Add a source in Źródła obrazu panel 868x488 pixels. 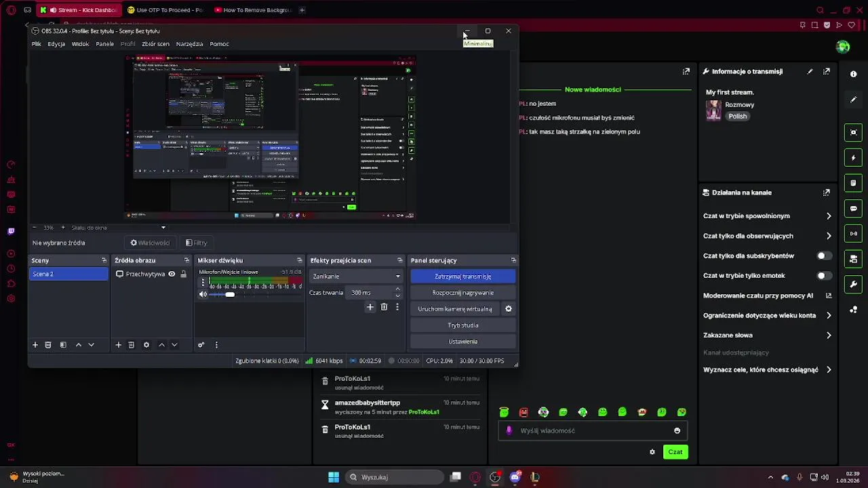point(118,345)
